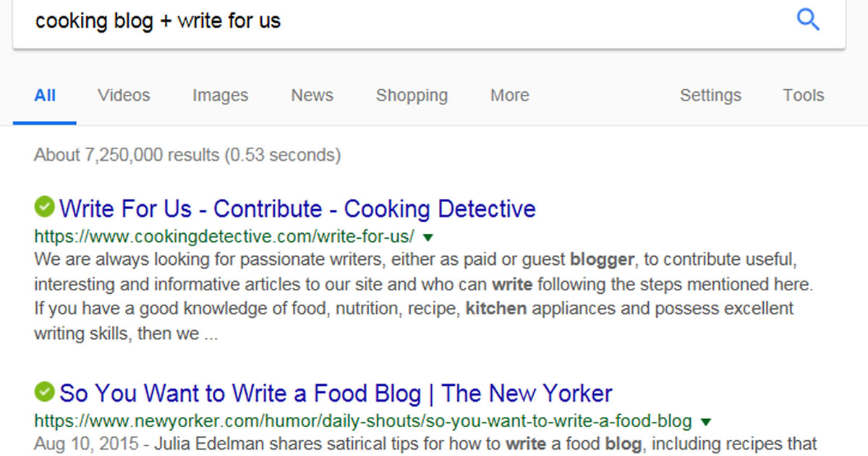Viewport: 868px width, 456px height.
Task: Switch to the Images tab
Action: [220, 96]
